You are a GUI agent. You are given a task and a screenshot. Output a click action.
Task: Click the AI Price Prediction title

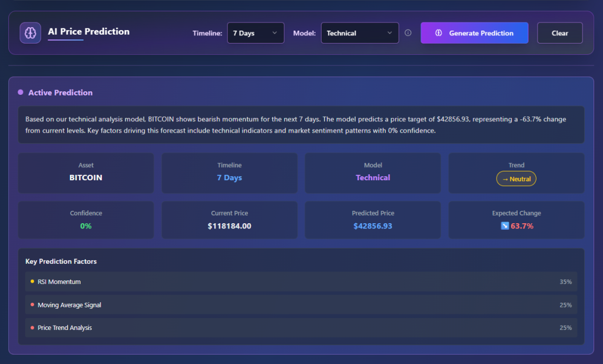88,32
